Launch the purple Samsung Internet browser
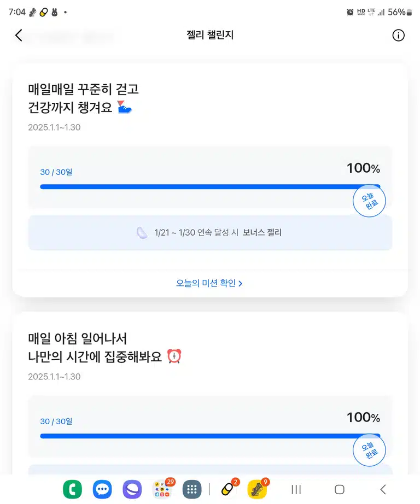420x504 pixels. tap(132, 489)
